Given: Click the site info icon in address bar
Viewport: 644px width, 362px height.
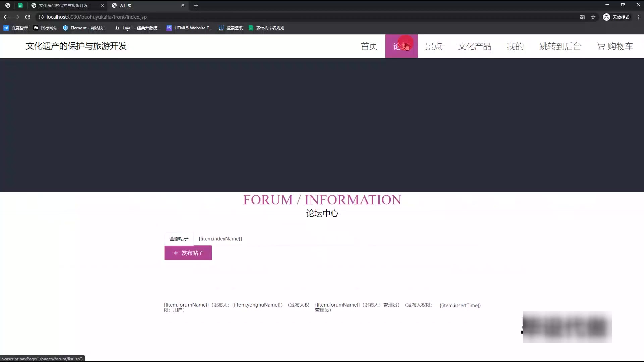Looking at the screenshot, I should [x=41, y=17].
